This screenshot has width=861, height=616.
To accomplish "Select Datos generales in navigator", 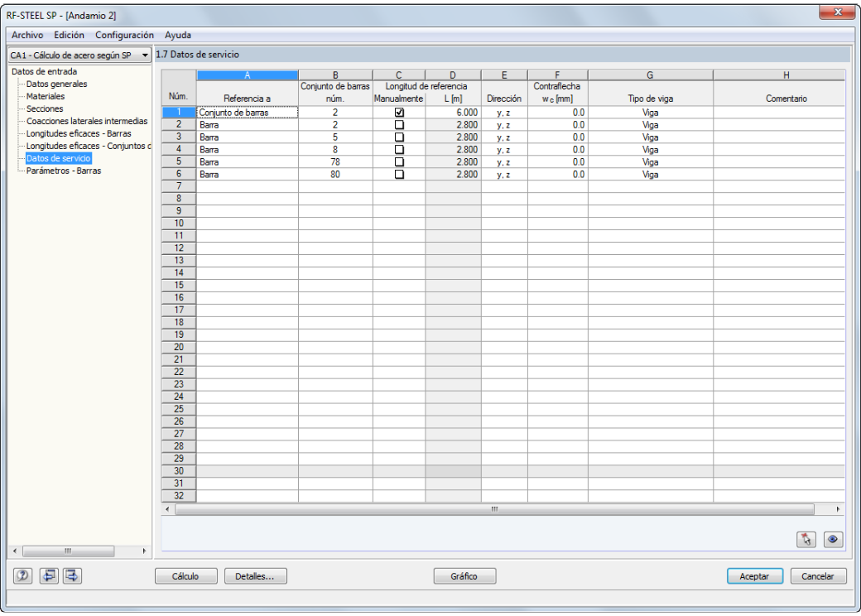I will 56,84.
